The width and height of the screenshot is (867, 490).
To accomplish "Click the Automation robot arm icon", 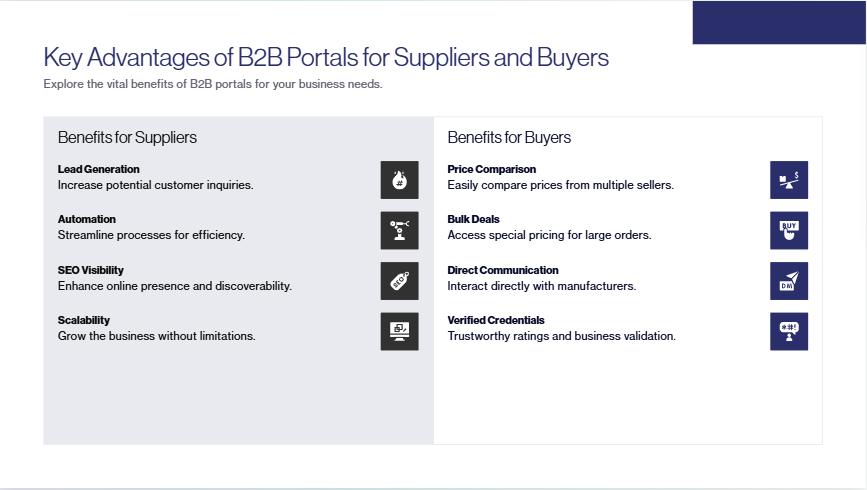I will click(x=399, y=230).
